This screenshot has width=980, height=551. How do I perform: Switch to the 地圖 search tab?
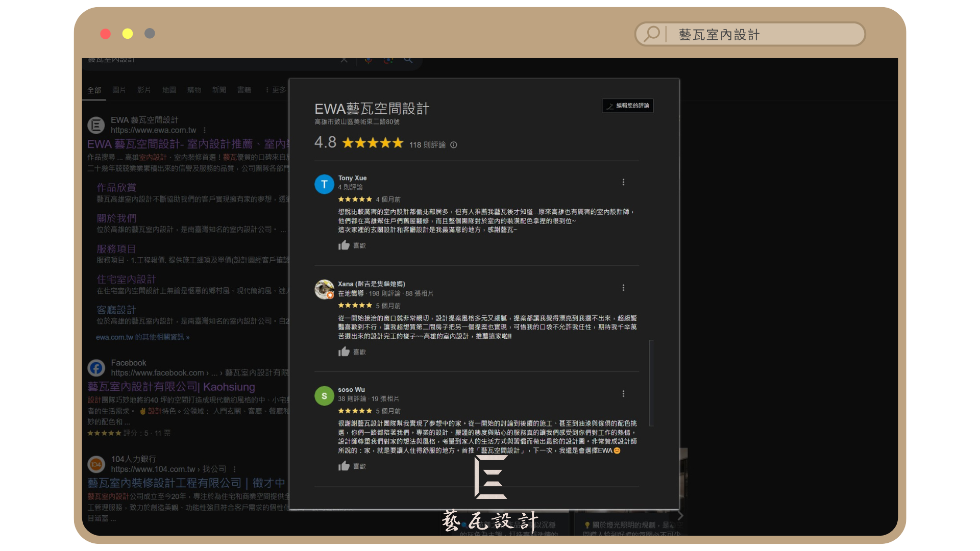tap(169, 90)
